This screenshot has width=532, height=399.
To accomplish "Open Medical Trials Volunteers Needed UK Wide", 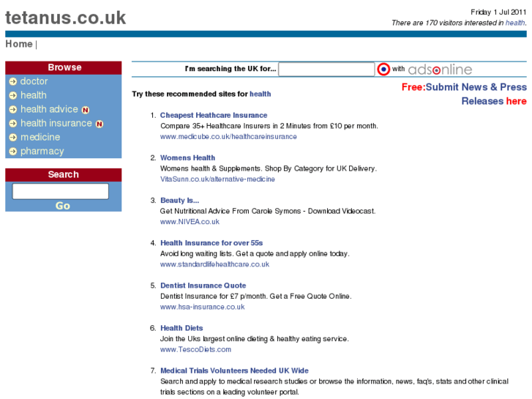I will coord(234,371).
